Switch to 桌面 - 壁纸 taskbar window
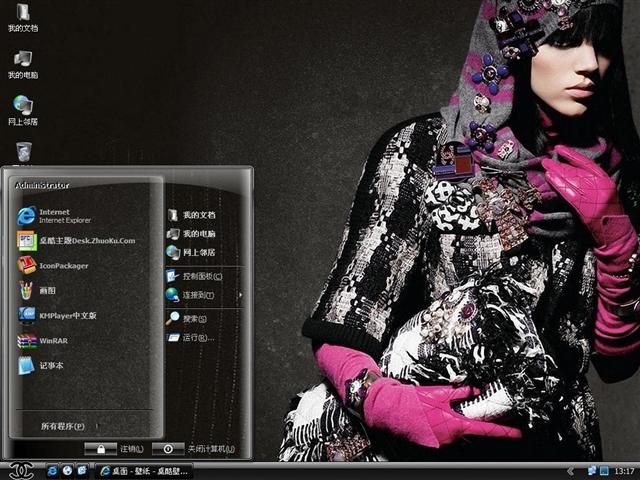The height and width of the screenshot is (480, 640). point(144,471)
